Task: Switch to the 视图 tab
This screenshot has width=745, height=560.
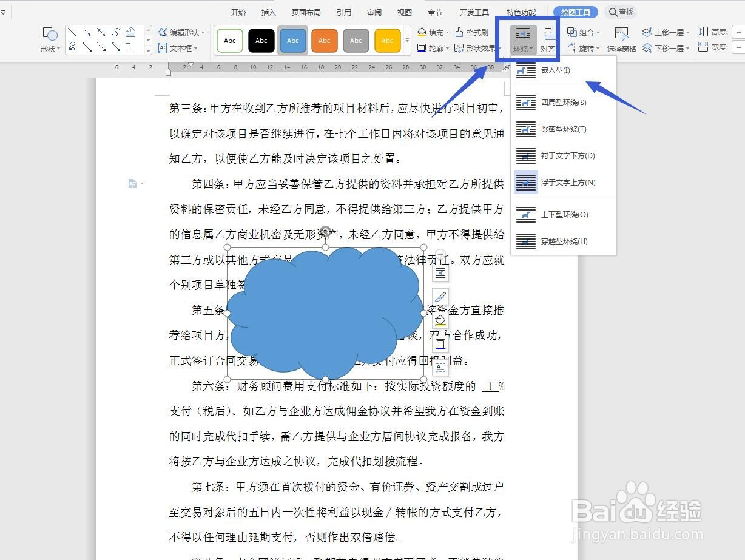Action: tap(404, 12)
